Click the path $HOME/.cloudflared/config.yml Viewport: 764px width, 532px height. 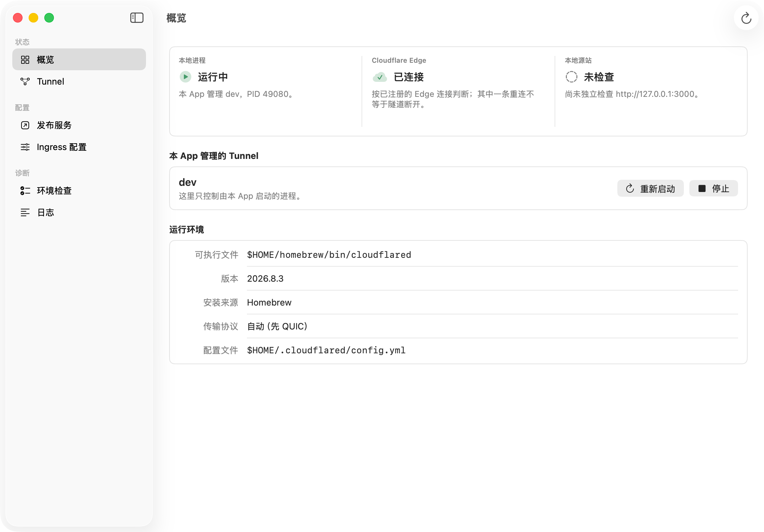326,350
